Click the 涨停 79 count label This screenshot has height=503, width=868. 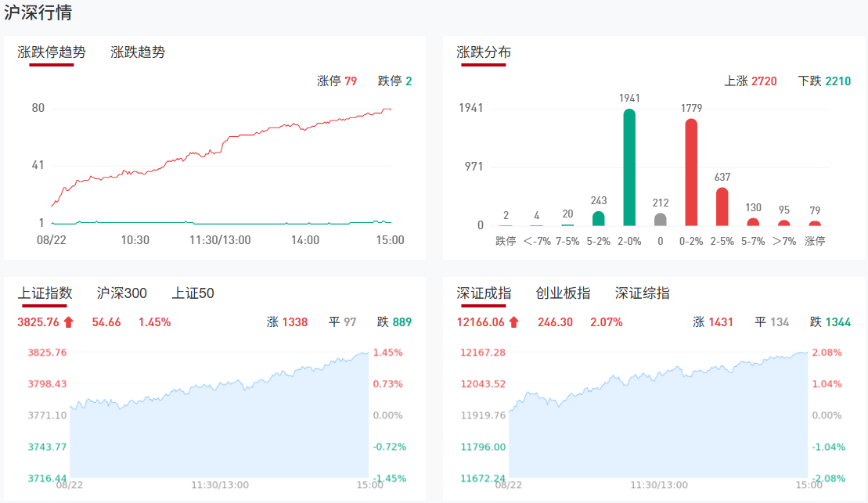(x=337, y=81)
